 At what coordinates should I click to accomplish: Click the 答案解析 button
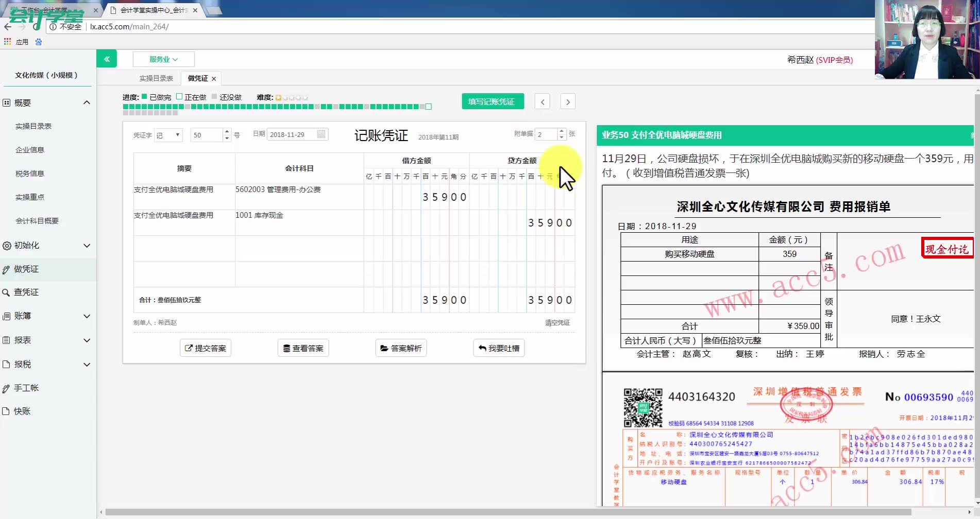401,348
